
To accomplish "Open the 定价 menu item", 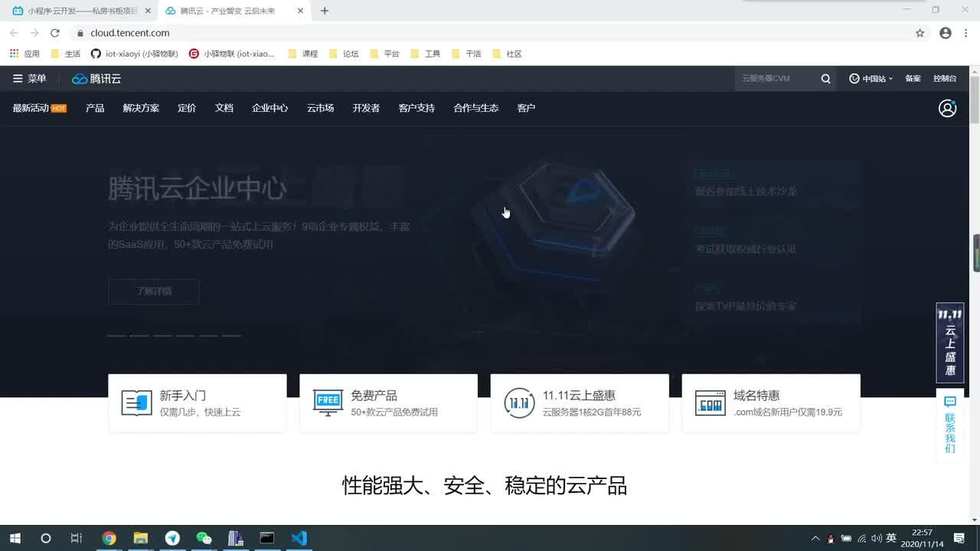I will point(187,108).
